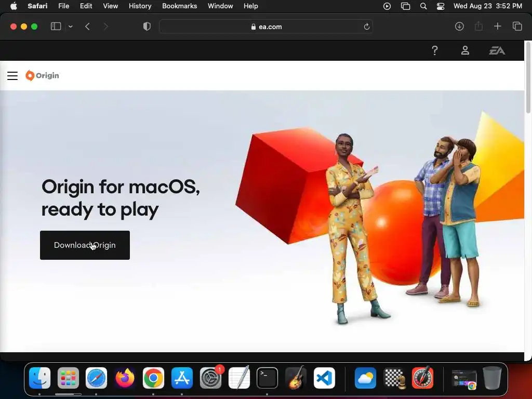Open System Settings from the dock

(211, 378)
